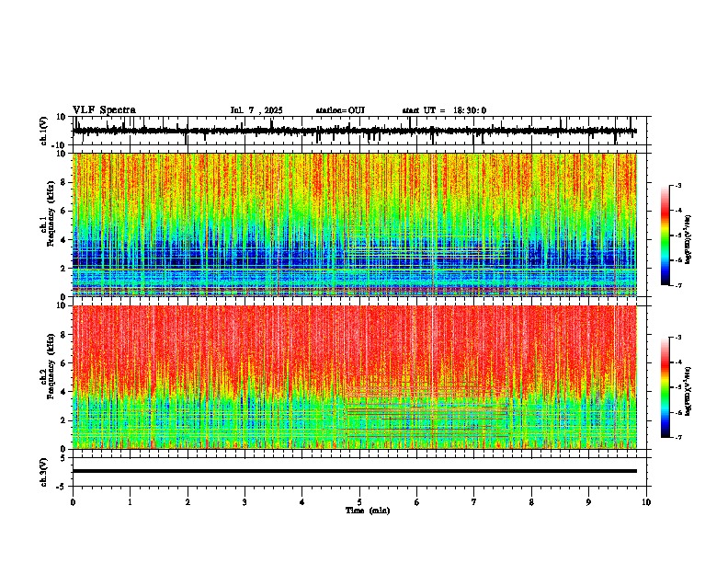728x563 pixels.
Task: Click the "ch.3(V)" vertical axis label
Action: (44, 473)
